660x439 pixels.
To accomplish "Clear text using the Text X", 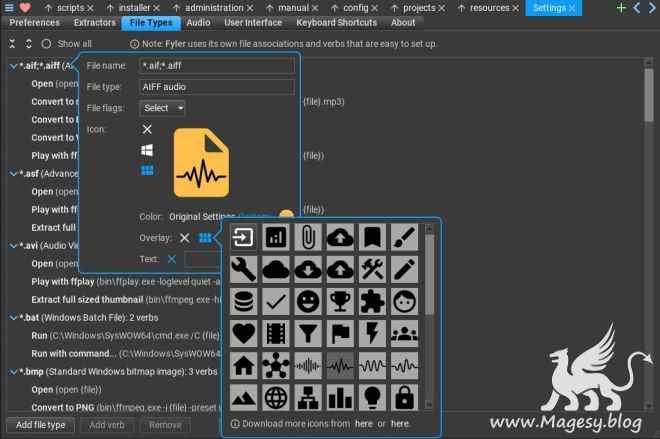I will tap(172, 259).
